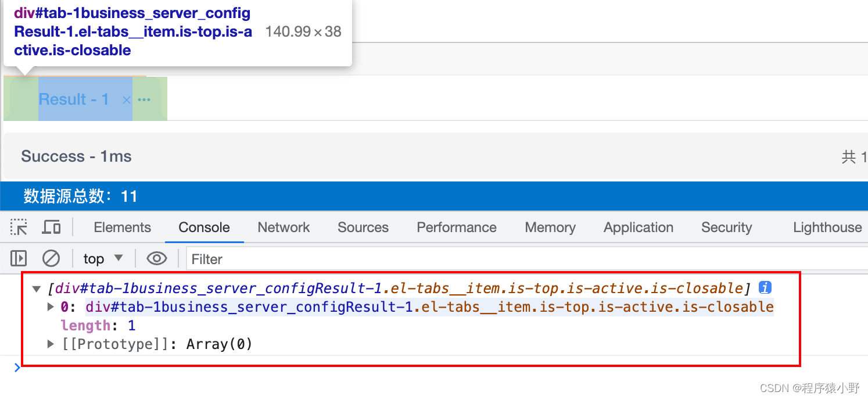Click the blue info icon beside array
This screenshot has width=868, height=399.
point(765,288)
